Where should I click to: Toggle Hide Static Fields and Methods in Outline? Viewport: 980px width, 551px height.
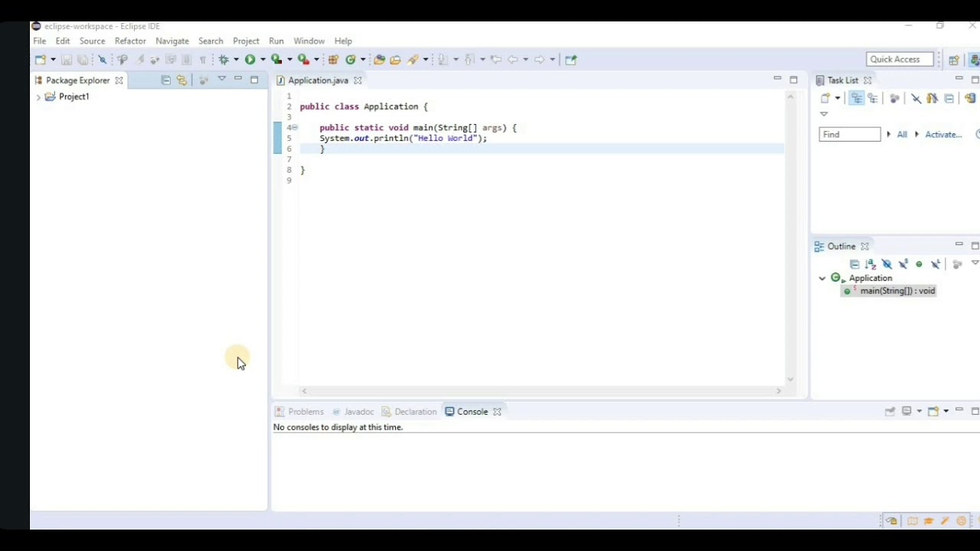tap(903, 265)
